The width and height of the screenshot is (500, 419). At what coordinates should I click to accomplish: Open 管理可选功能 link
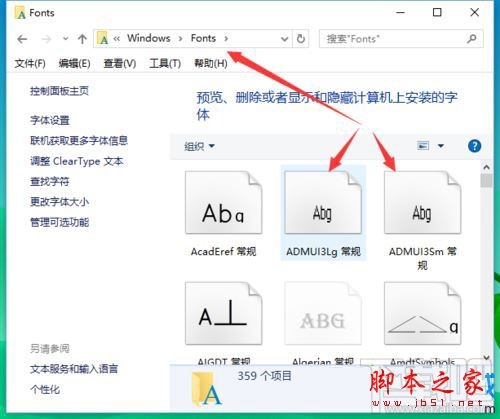point(59,222)
